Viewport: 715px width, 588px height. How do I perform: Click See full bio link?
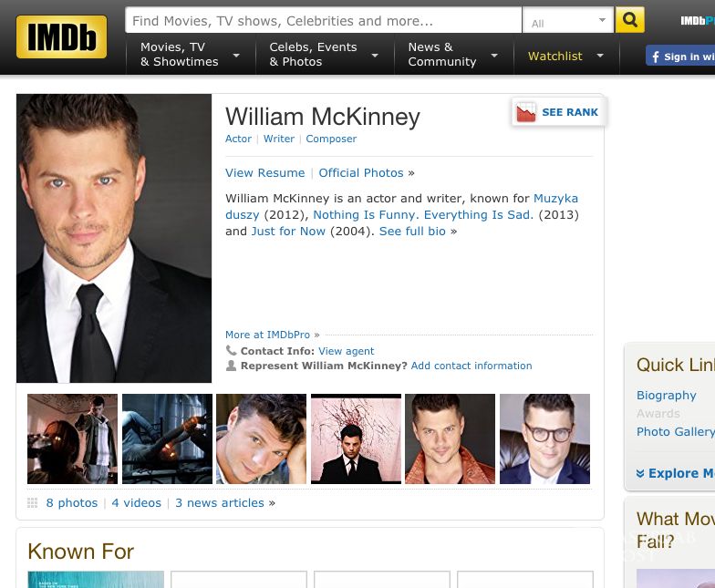[x=412, y=232]
